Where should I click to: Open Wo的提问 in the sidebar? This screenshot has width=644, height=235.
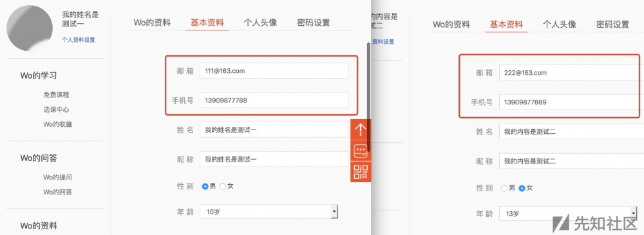pos(58,177)
